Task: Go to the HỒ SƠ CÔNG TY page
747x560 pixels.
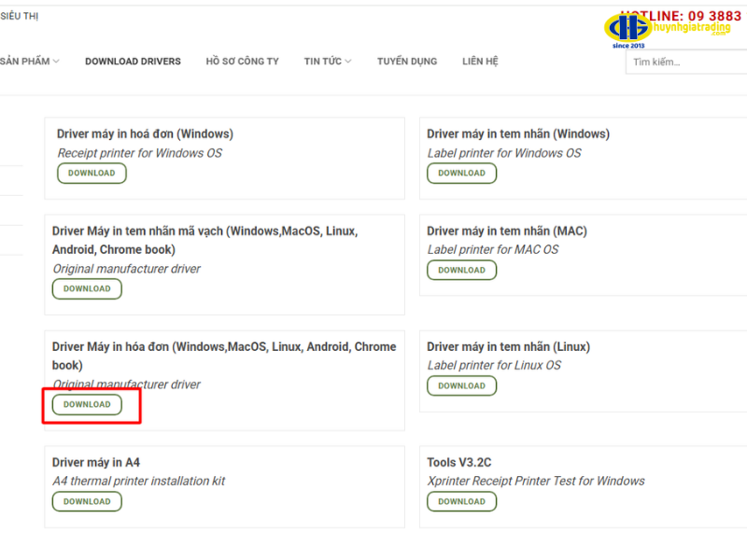Action: (x=242, y=62)
